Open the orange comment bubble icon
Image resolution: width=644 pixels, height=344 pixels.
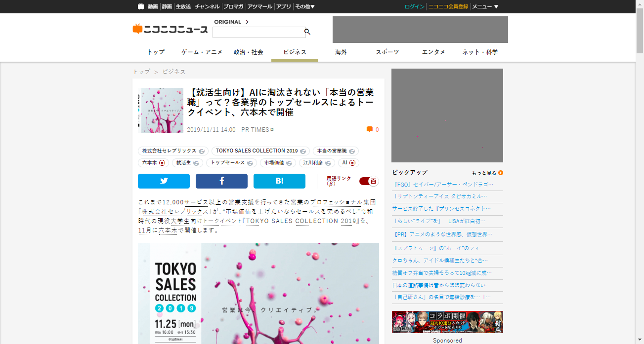coord(369,129)
